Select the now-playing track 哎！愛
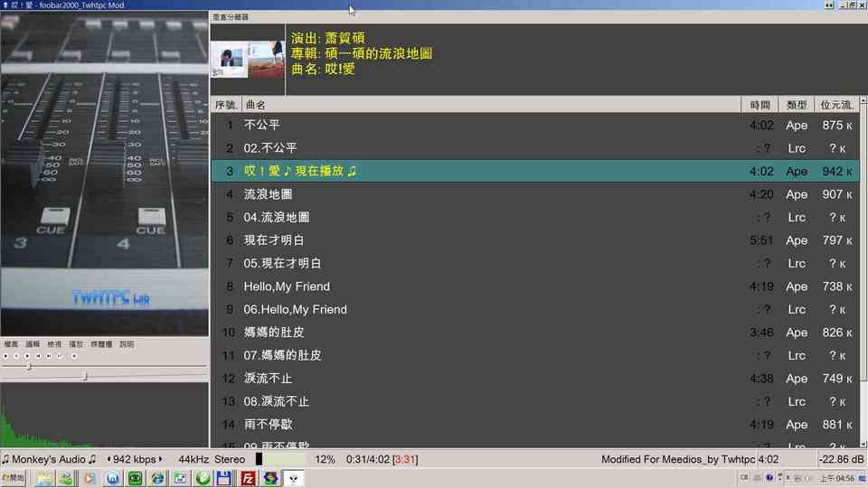Screen dimensions: 868x488 point(534,172)
